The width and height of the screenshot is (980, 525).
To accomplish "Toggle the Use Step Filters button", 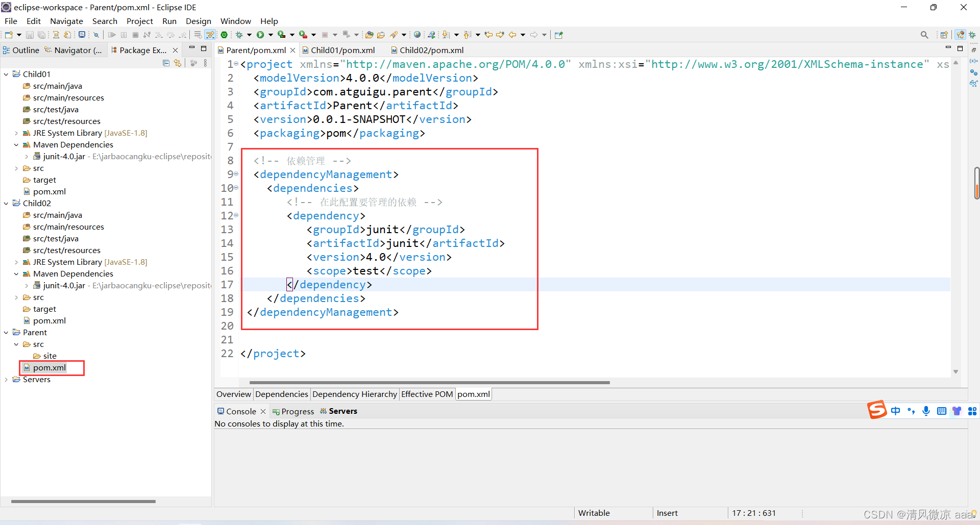I will (210, 35).
